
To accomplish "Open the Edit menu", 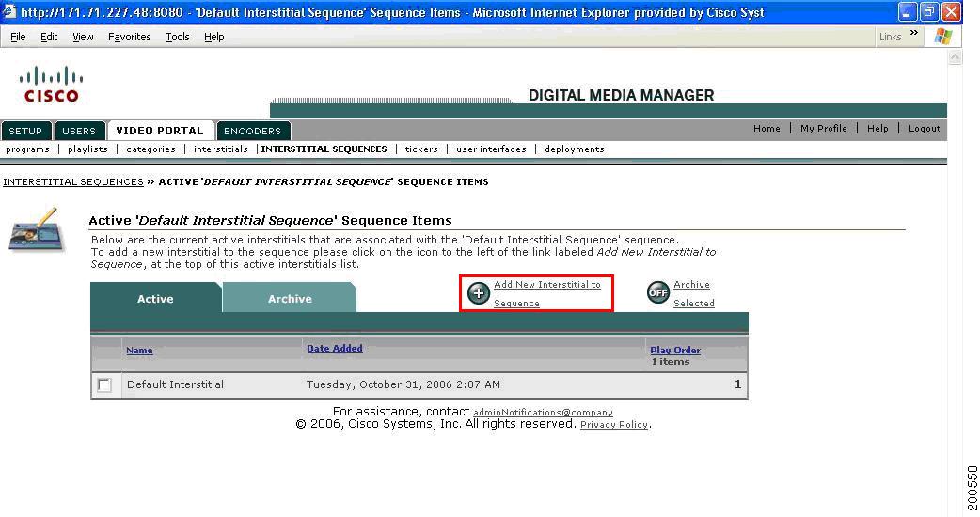I will pyautogui.click(x=49, y=37).
